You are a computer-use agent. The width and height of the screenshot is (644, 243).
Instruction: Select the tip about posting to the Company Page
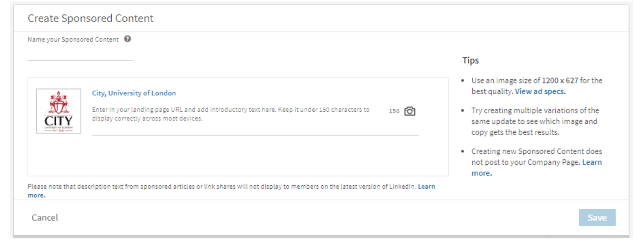(537, 162)
